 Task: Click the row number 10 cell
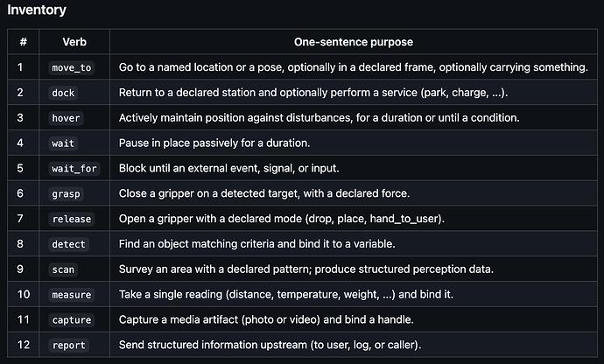click(23, 294)
